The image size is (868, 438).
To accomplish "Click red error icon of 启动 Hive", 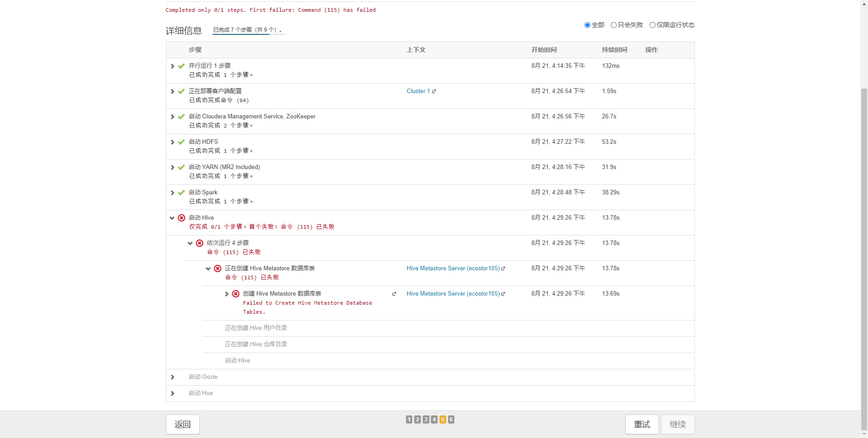I will [181, 218].
